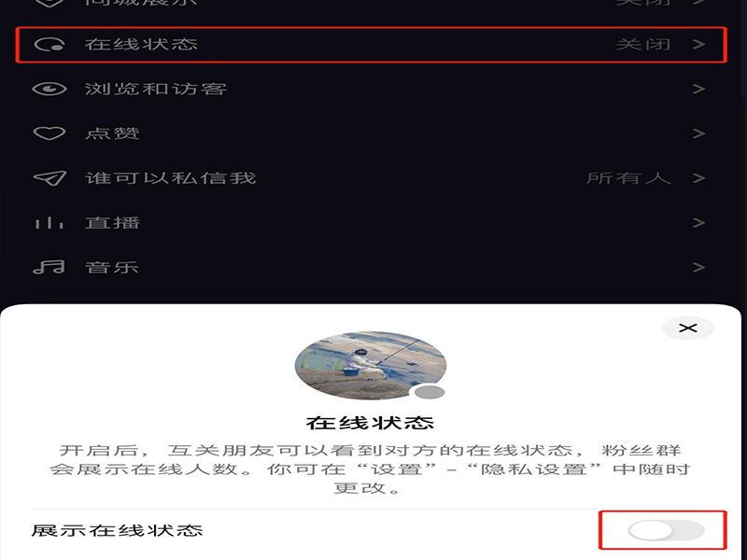Click the online status icon beside 在线状态
Viewport: 747px width, 560px height.
(x=49, y=45)
